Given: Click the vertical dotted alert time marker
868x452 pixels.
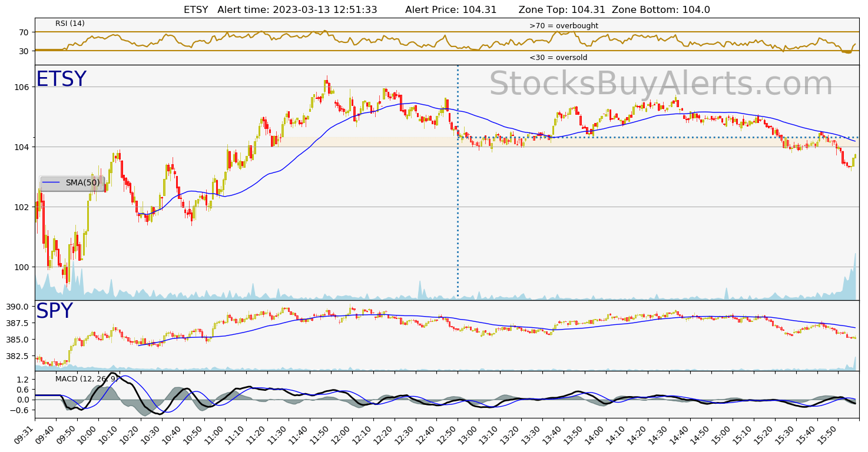Looking at the screenshot, I should (x=458, y=181).
